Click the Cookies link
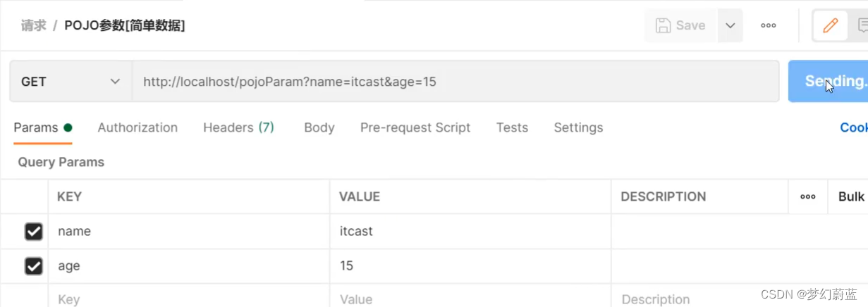Viewport: 868px width, 307px height. [853, 127]
